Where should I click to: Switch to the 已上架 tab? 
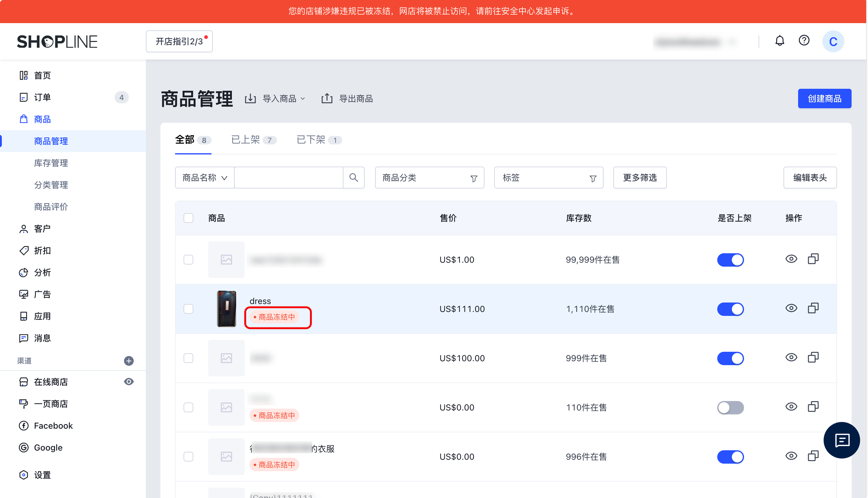[x=254, y=140]
